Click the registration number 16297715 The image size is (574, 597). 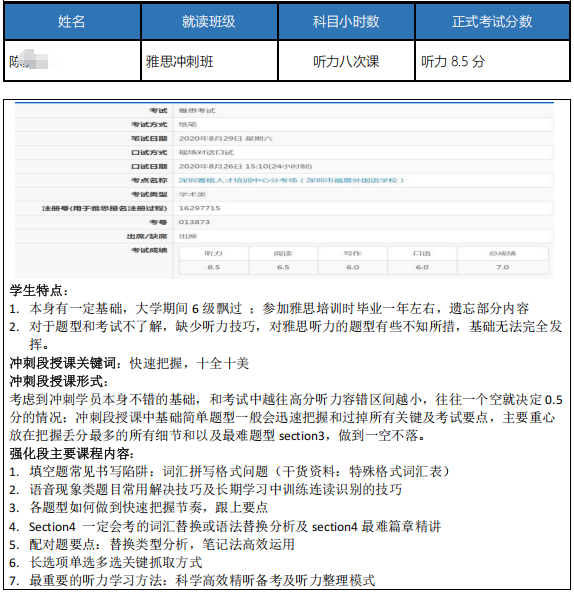199,208
